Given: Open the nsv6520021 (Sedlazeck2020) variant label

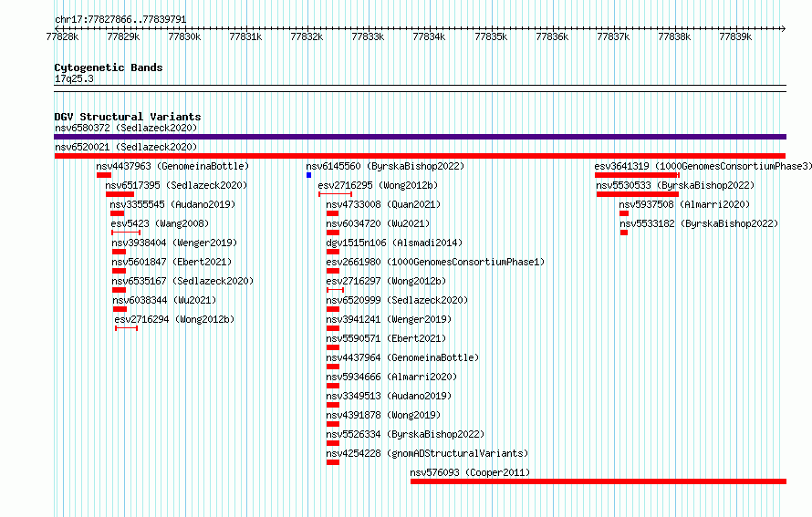Looking at the screenshot, I should (126, 147).
